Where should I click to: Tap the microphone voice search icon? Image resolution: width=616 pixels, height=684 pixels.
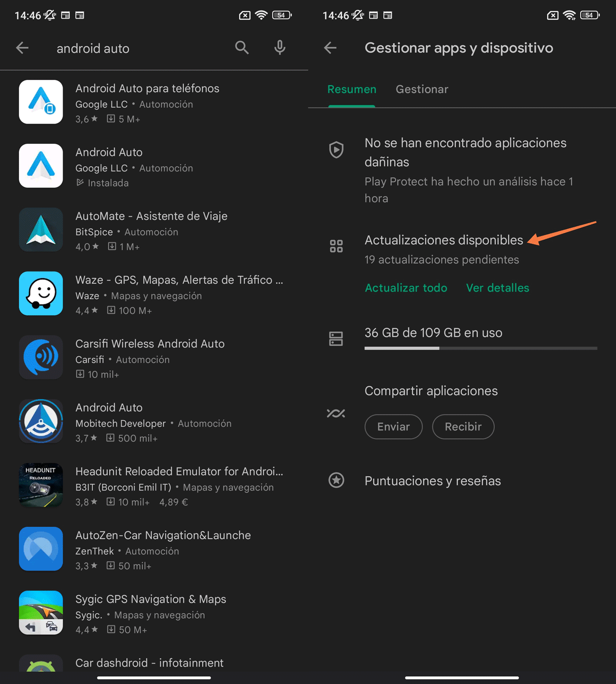tap(280, 48)
